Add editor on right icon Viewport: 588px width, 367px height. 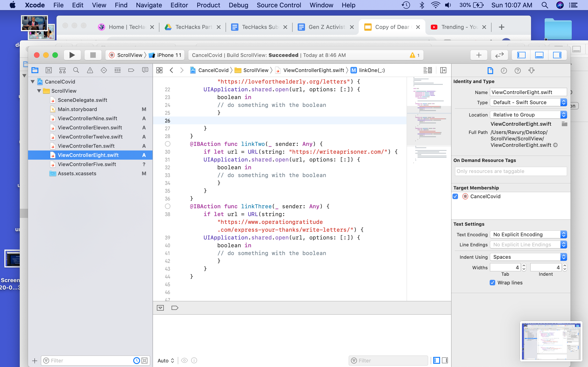coord(443,70)
